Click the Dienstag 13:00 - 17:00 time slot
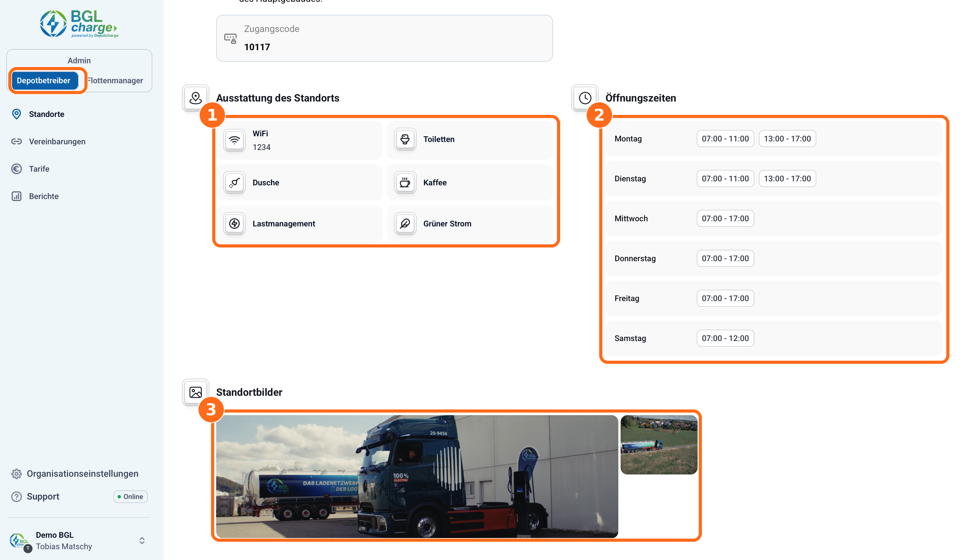Screen dimensions: 960x560 [787, 179]
